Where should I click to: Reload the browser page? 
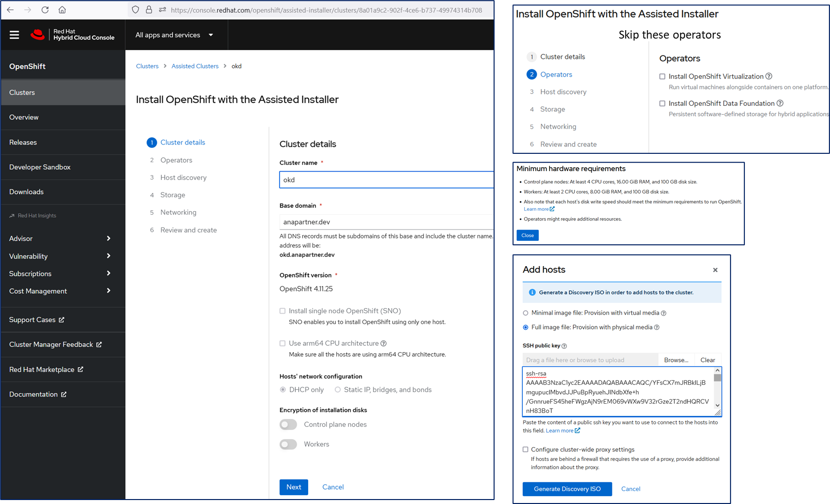(x=45, y=10)
